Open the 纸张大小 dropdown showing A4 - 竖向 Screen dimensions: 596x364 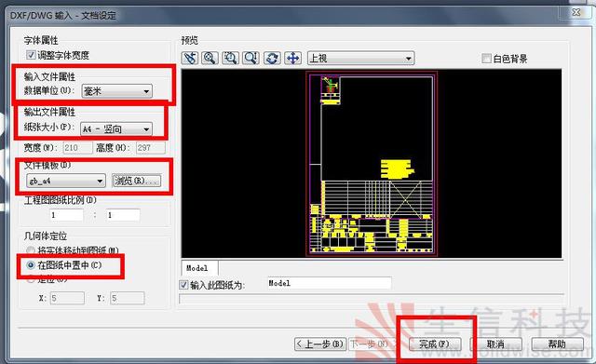coord(116,129)
